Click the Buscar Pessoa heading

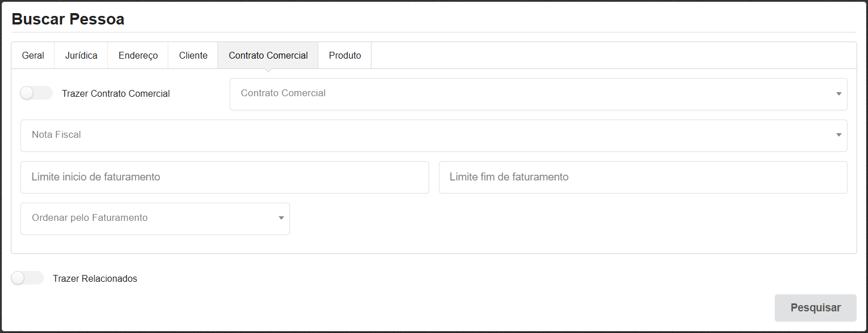68,19
